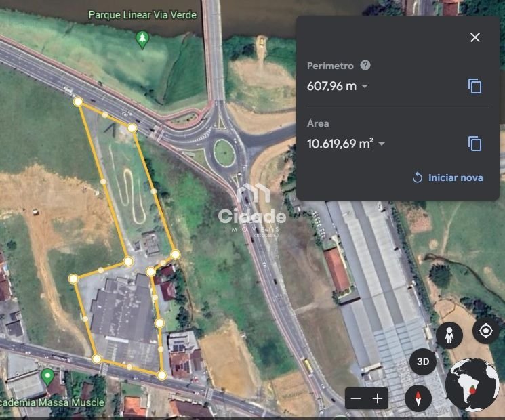This screenshot has width=505, height=420.
Task: Select the polygon's bottom-right corner vertex
Action: click(162, 375)
